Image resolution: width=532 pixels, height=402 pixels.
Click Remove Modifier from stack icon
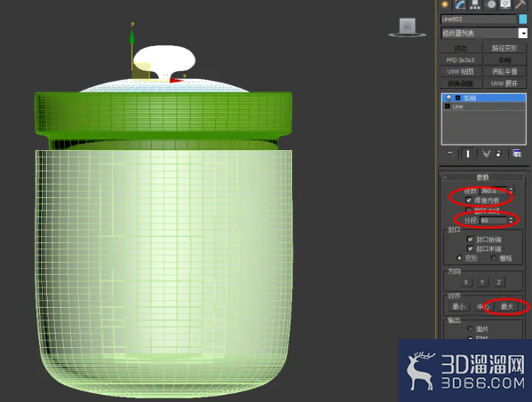tap(498, 154)
